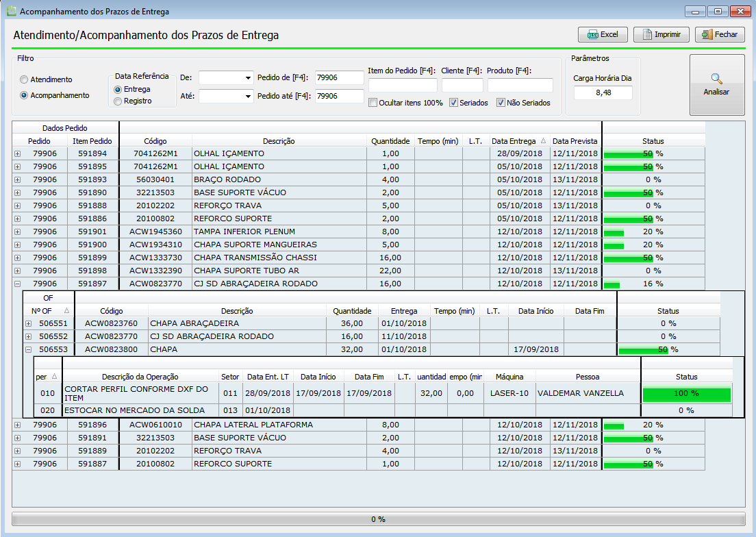This screenshot has height=537, width=756.
Task: Open the De date dropdown
Action: coord(247,78)
